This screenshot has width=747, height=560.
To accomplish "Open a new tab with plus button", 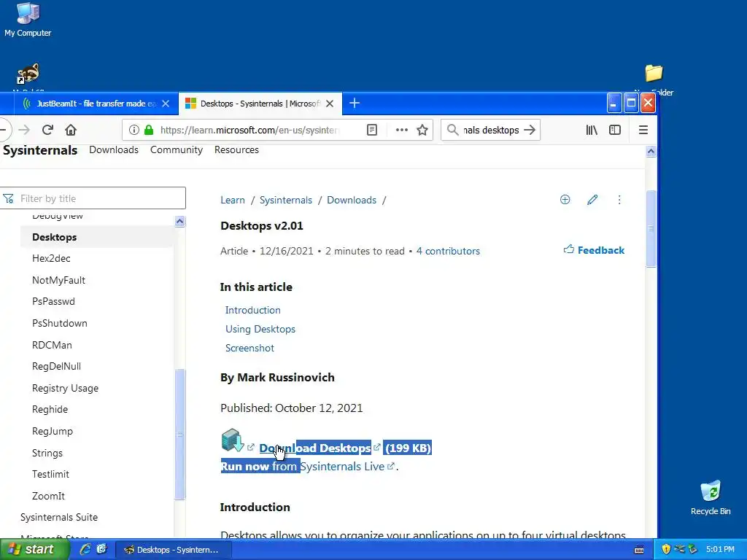I will click(355, 104).
